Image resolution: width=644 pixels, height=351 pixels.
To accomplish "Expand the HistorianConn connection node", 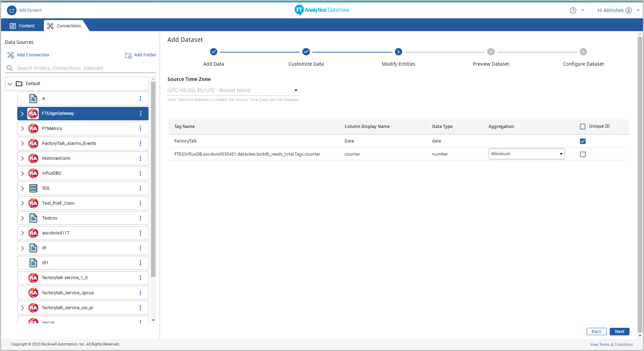I will pyautogui.click(x=22, y=158).
